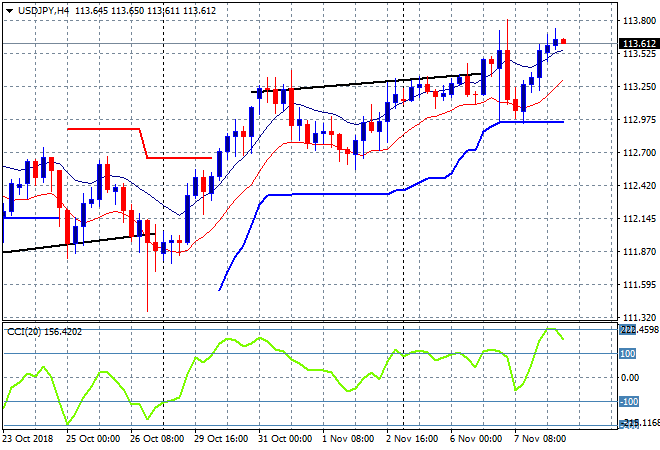
Task: Click the 111.595 price scale label
Action: pos(639,285)
